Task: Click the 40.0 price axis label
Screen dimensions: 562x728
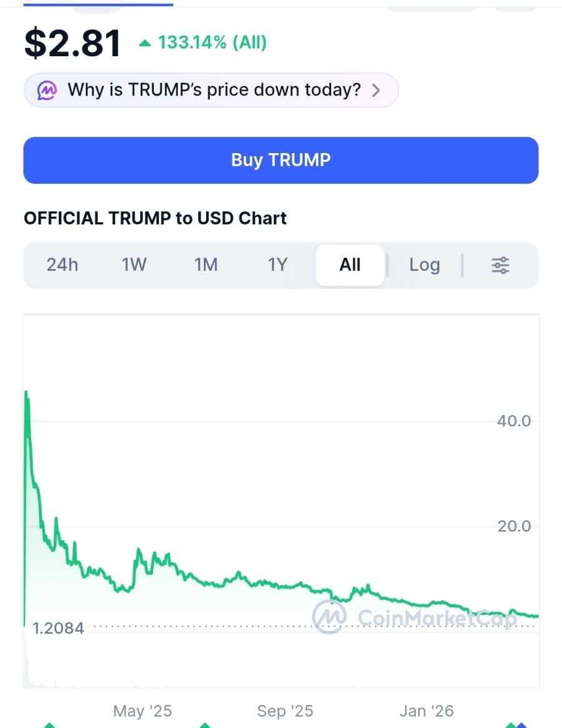Action: (x=514, y=421)
